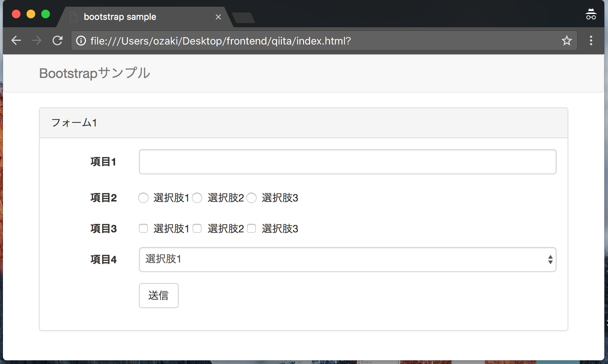This screenshot has height=364, width=608.
Task: Check the 選択肢2 checkbox under 項目3
Action: pos(197,228)
